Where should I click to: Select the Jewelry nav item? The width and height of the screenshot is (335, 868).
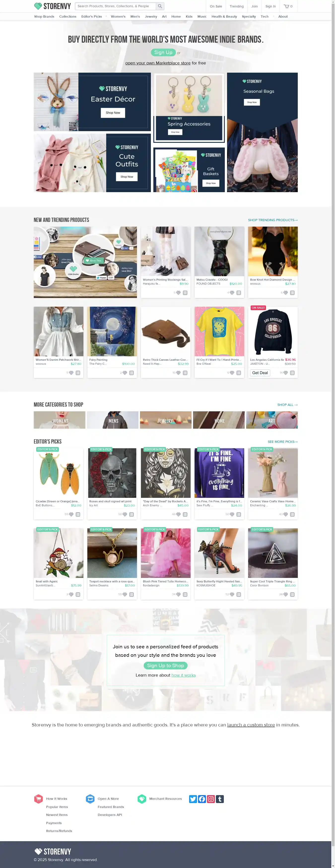(151, 16)
